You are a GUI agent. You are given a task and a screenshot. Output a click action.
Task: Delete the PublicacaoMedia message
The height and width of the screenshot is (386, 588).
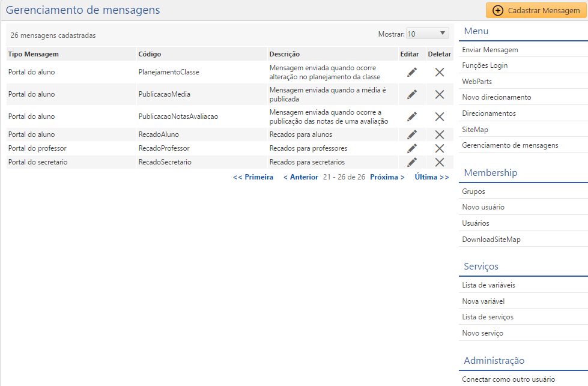pyautogui.click(x=439, y=94)
